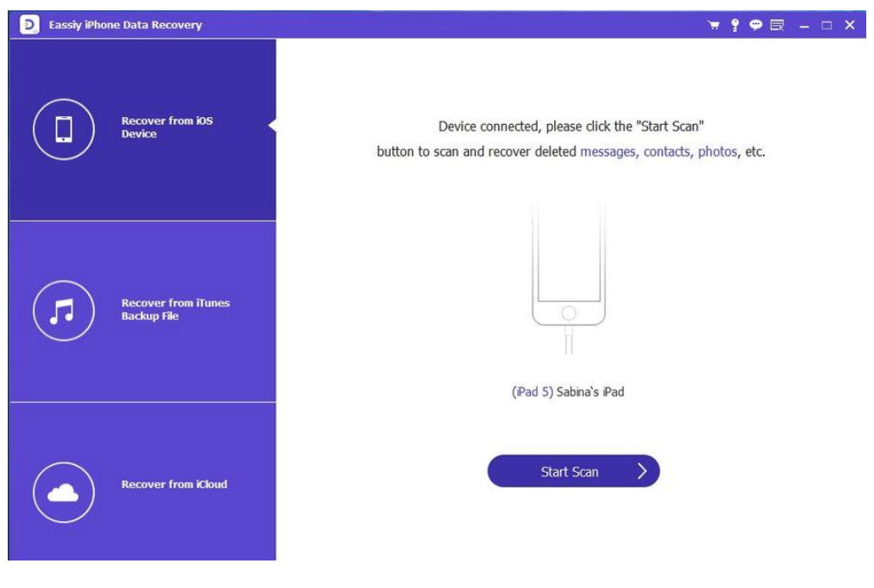Click the Start Scan button
874x588 pixels.
pos(573,471)
